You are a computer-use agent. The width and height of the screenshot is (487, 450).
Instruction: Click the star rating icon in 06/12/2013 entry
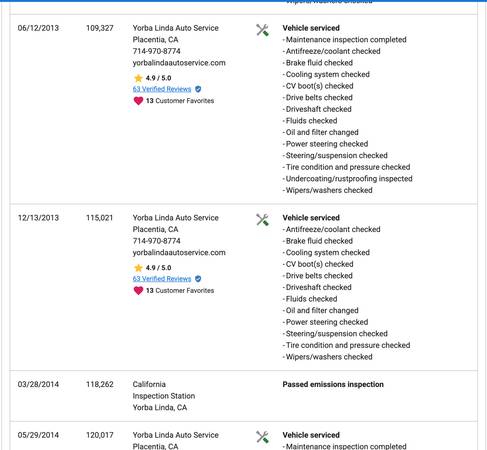tap(138, 78)
